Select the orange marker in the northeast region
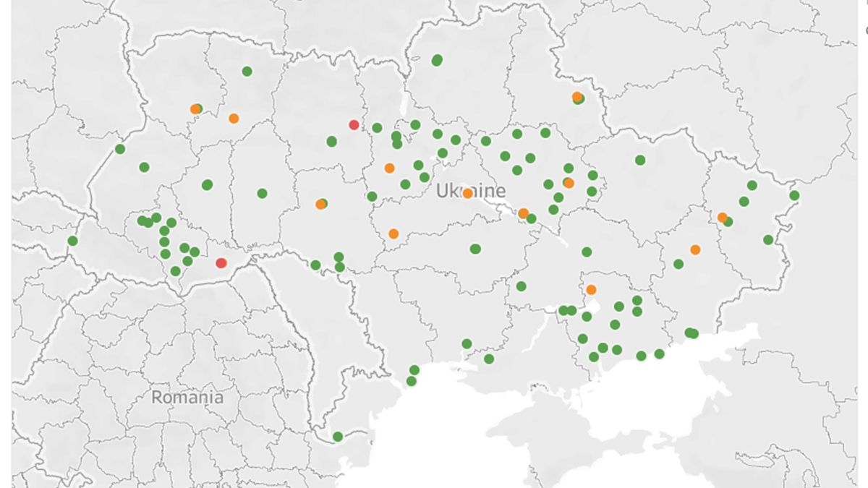The width and height of the screenshot is (868, 488). [576, 97]
